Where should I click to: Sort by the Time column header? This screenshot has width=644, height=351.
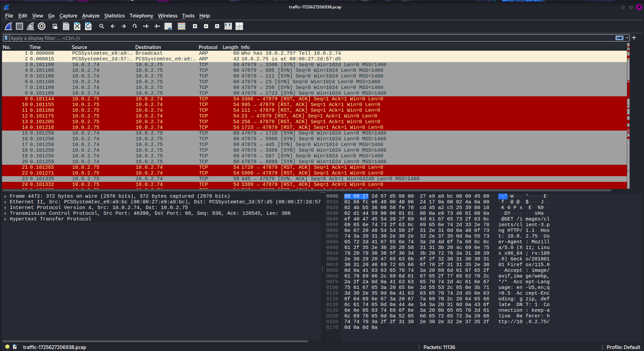tap(49, 47)
